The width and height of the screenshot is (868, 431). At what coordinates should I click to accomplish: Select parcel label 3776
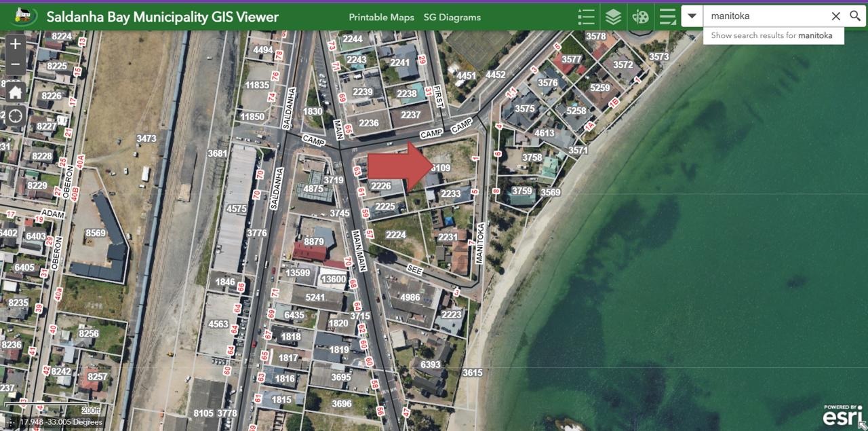[256, 233]
